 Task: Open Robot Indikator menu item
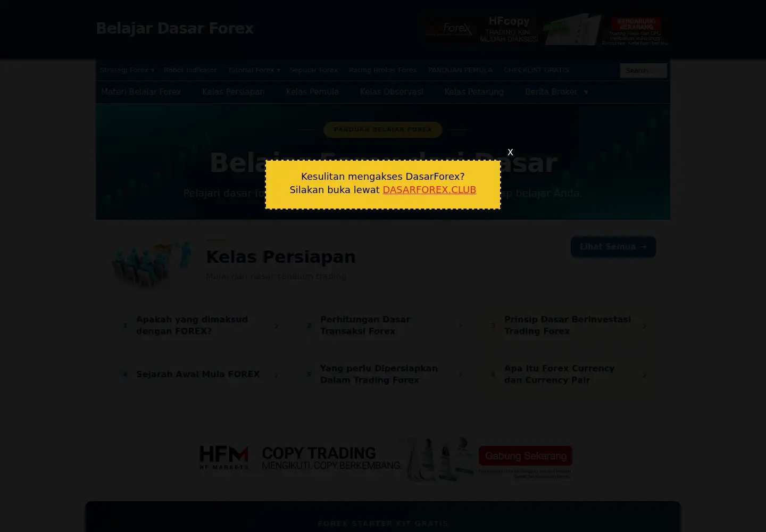coord(190,70)
